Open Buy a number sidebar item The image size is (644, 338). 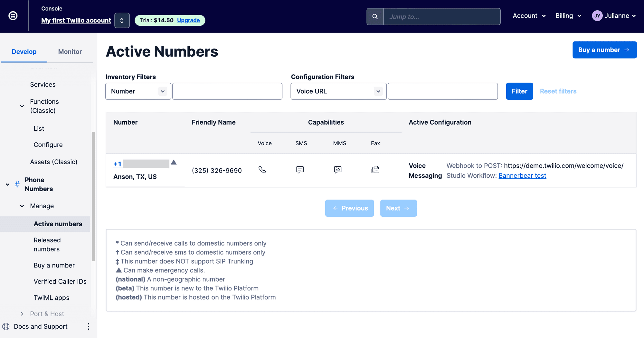tap(54, 265)
